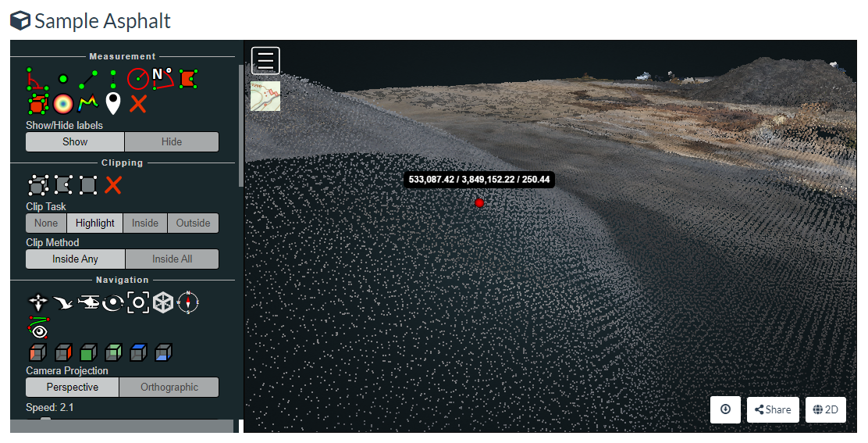This screenshot has height=443, width=868.
Task: Set Clip Task to None
Action: tap(46, 223)
